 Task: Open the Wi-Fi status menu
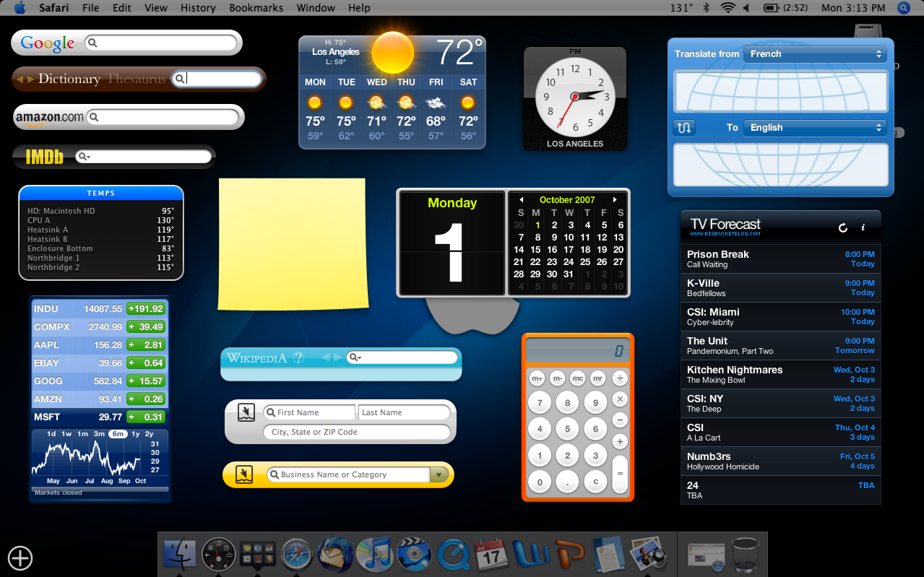(x=727, y=8)
